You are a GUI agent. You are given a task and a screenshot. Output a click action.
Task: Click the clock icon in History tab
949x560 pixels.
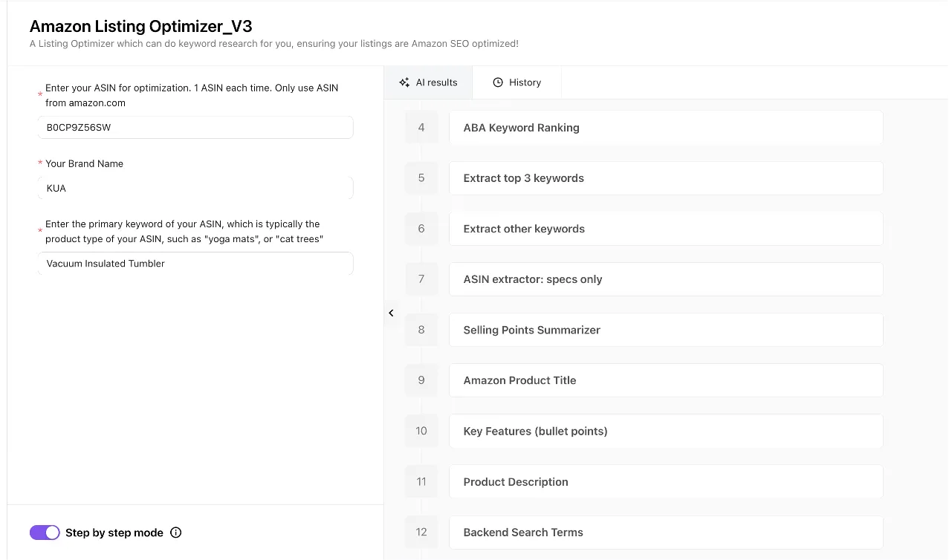click(x=498, y=82)
